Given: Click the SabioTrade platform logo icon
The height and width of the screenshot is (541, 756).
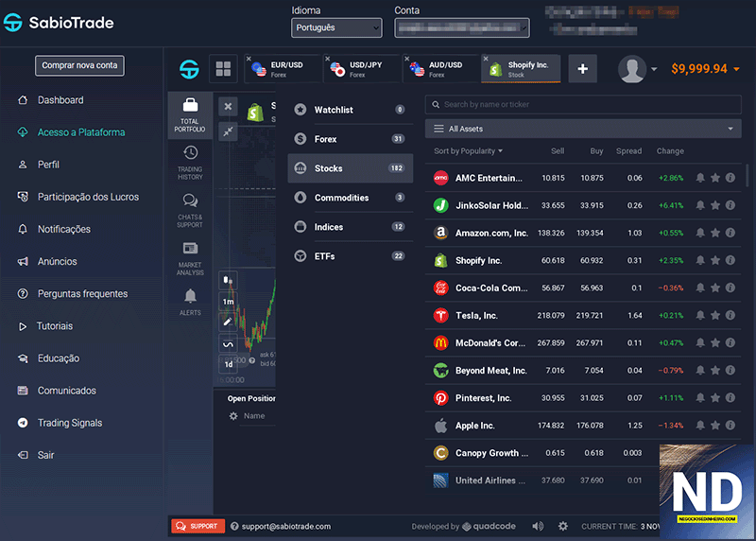Looking at the screenshot, I should [x=189, y=69].
